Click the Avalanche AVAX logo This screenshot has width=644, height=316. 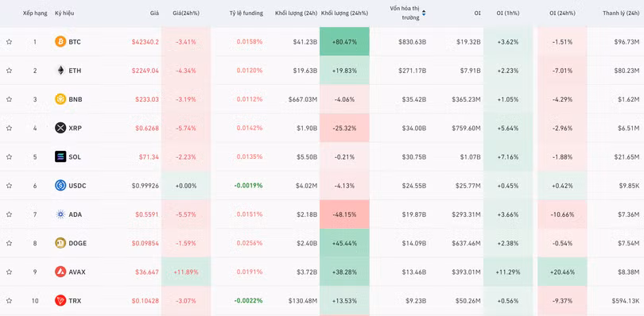60,272
